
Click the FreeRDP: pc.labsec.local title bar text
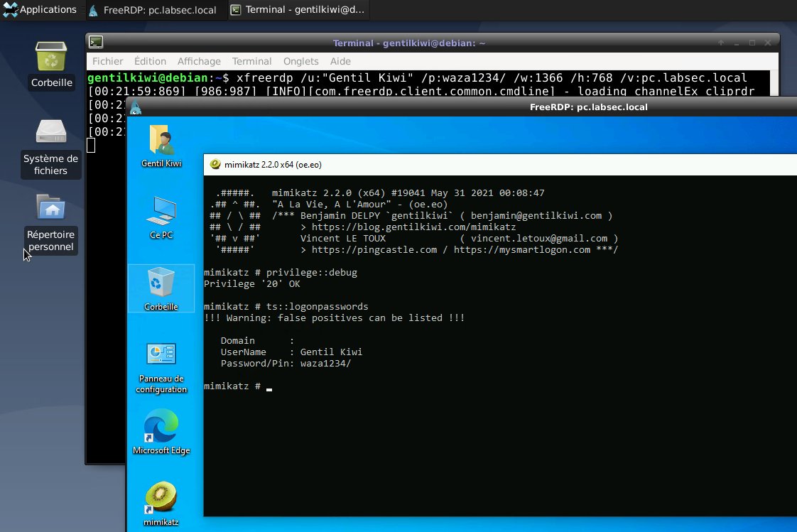click(x=589, y=107)
